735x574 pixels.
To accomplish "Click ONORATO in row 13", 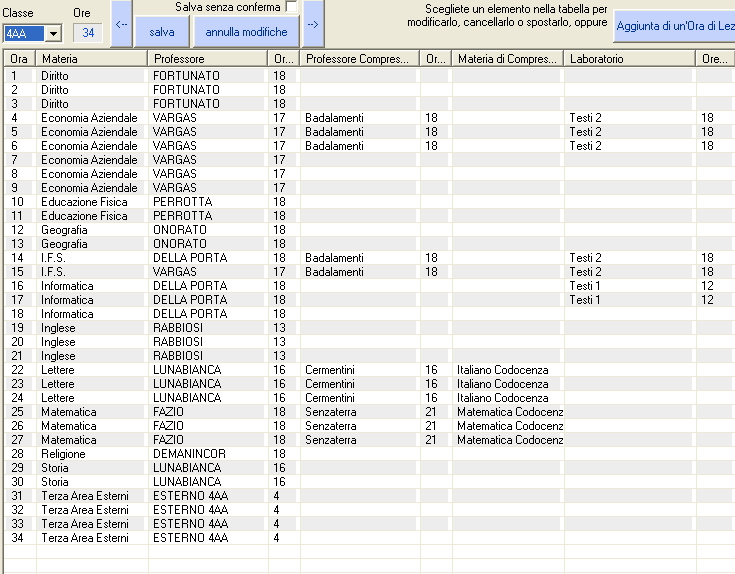I will tap(180, 244).
